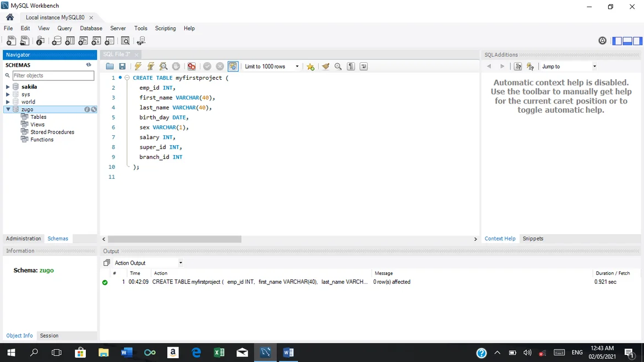Select Tables under zugo schema
The width and height of the screenshot is (644, 362).
tap(38, 117)
